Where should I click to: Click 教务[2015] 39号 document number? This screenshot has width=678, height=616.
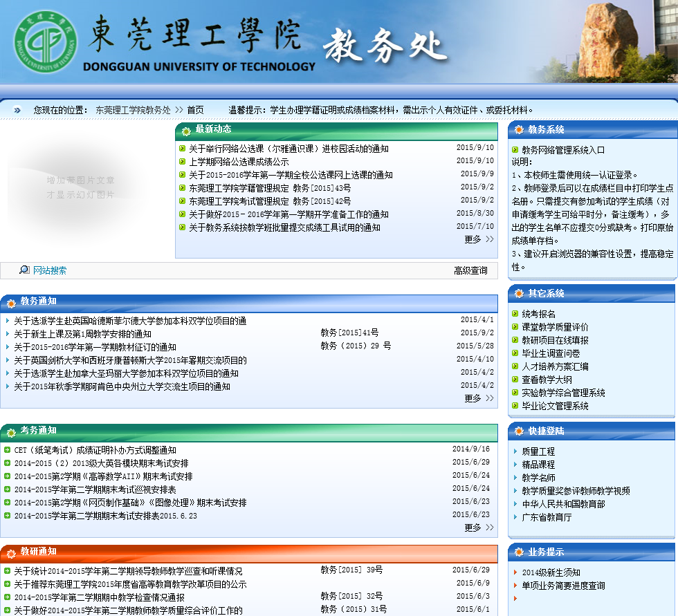[351, 570]
